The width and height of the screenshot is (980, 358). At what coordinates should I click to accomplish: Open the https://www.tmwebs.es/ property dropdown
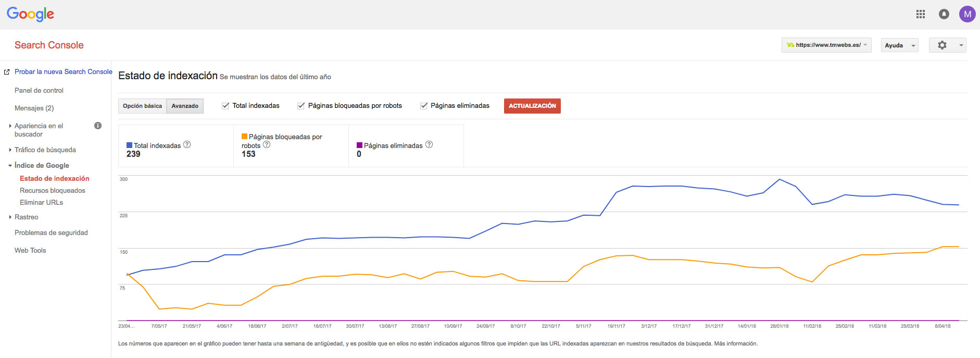click(826, 45)
